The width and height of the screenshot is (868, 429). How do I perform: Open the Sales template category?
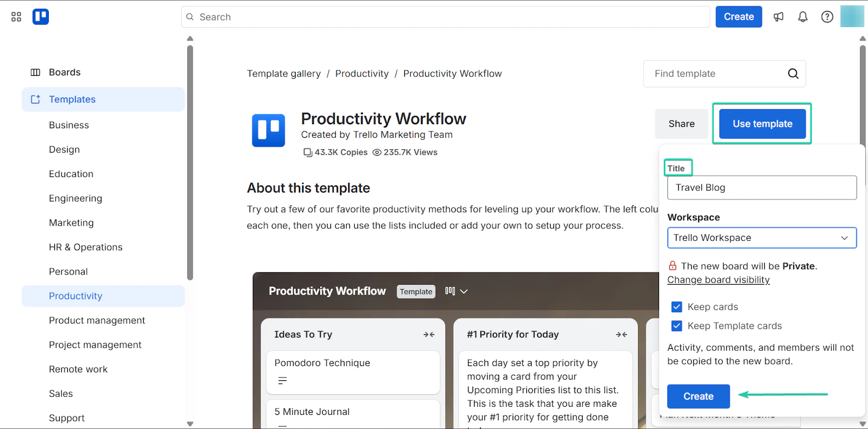pyautogui.click(x=61, y=394)
